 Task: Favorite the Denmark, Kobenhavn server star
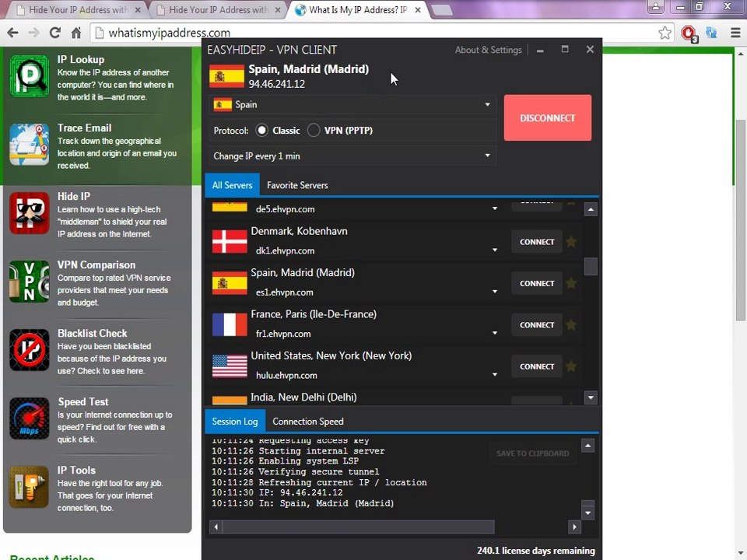[571, 242]
